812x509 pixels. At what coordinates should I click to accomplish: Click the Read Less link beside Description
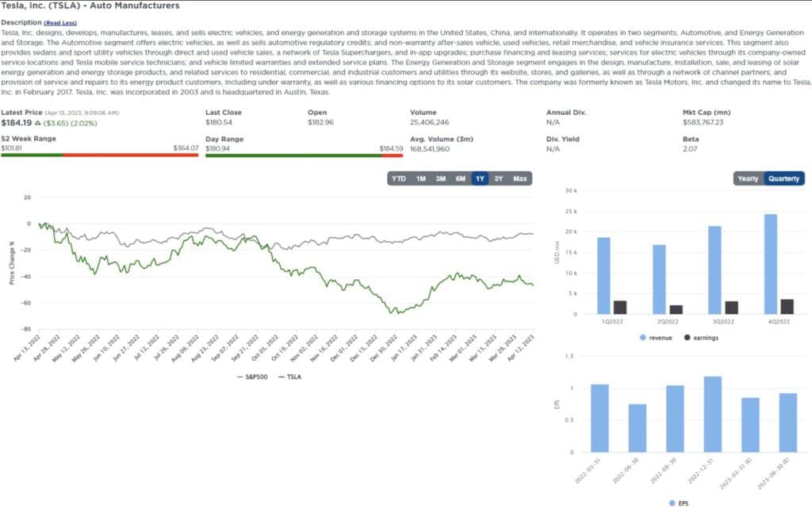pyautogui.click(x=60, y=23)
